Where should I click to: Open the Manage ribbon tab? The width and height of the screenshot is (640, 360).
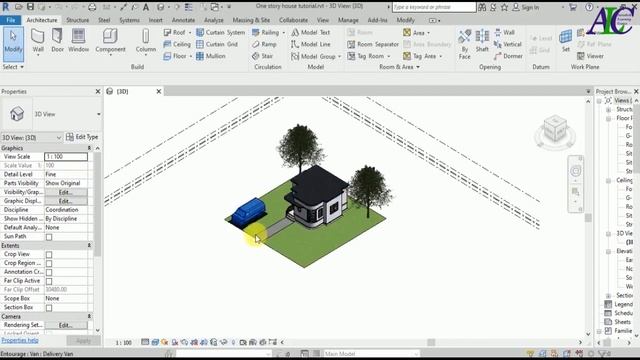[348, 20]
